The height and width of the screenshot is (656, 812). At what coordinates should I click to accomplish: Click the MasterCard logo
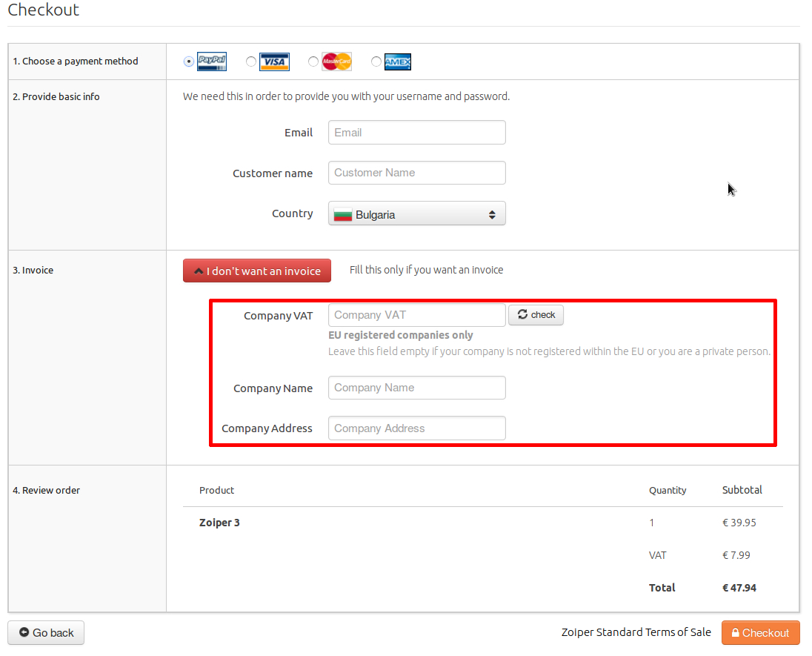click(x=337, y=62)
